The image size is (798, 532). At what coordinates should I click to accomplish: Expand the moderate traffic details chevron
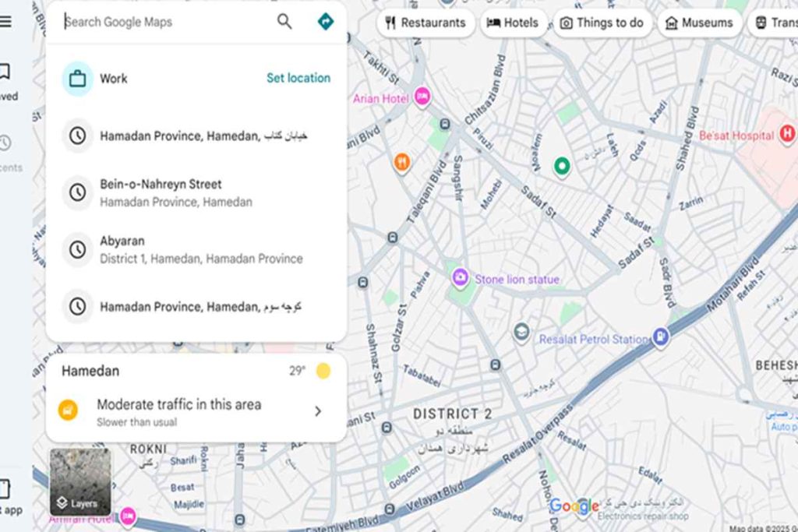pyautogui.click(x=318, y=411)
